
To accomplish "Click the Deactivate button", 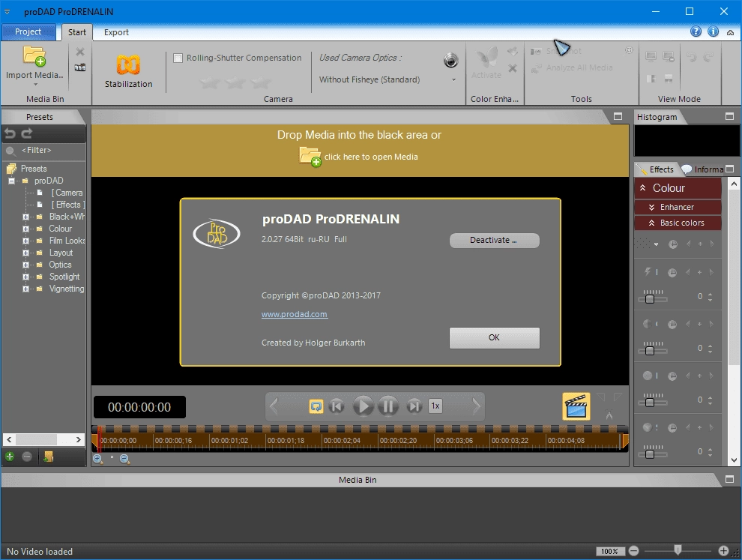I will pyautogui.click(x=494, y=240).
